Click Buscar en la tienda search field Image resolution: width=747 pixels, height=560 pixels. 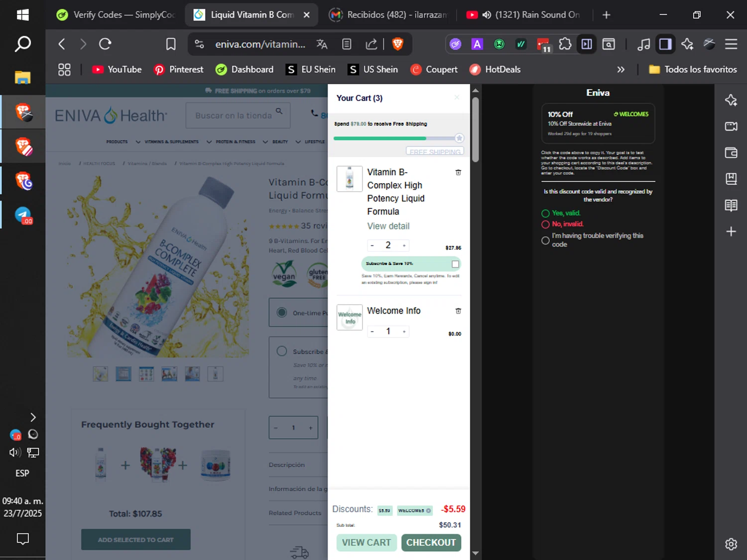pos(238,115)
